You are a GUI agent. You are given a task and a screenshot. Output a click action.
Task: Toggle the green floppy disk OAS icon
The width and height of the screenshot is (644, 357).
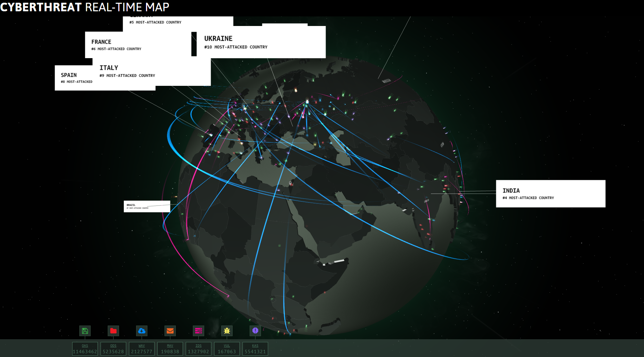(x=85, y=331)
